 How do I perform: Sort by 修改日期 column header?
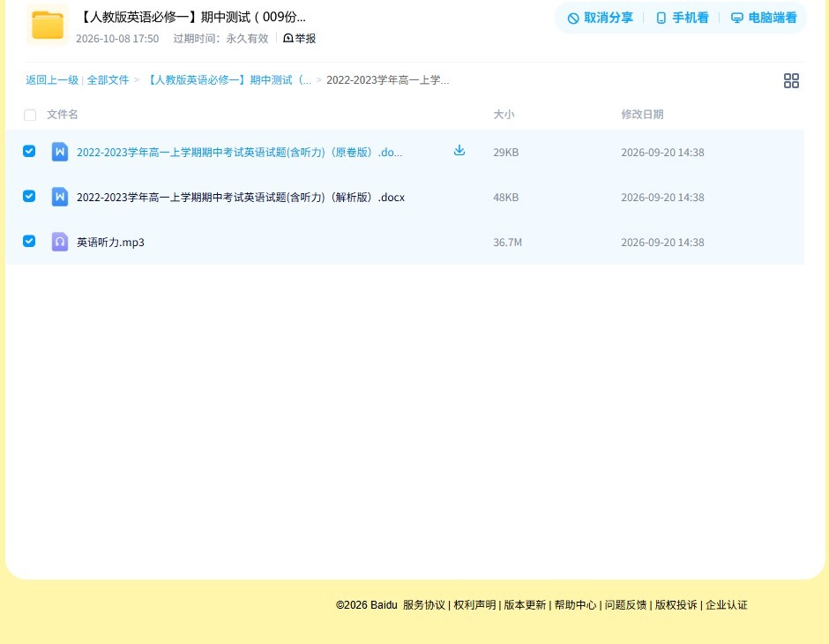point(642,114)
